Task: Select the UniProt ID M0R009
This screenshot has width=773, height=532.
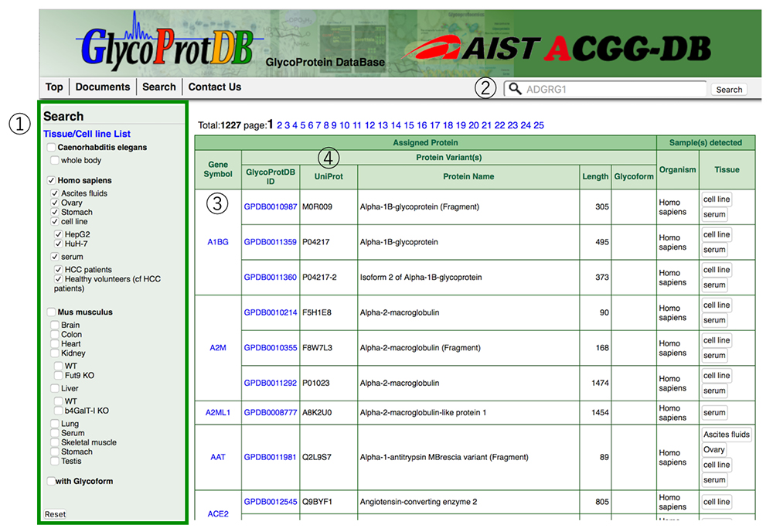Action: (x=317, y=206)
